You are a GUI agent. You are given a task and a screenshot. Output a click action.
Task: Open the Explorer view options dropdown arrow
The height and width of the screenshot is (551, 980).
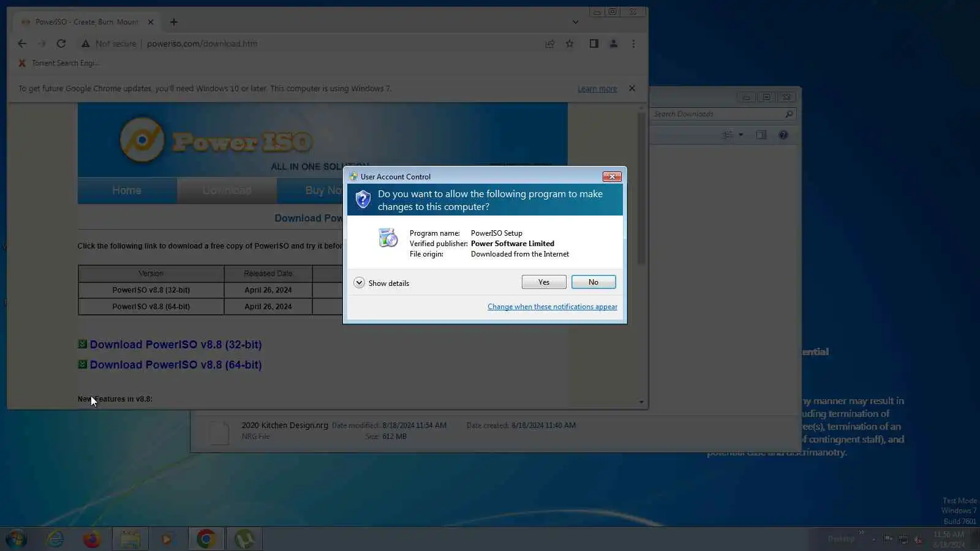click(x=741, y=135)
